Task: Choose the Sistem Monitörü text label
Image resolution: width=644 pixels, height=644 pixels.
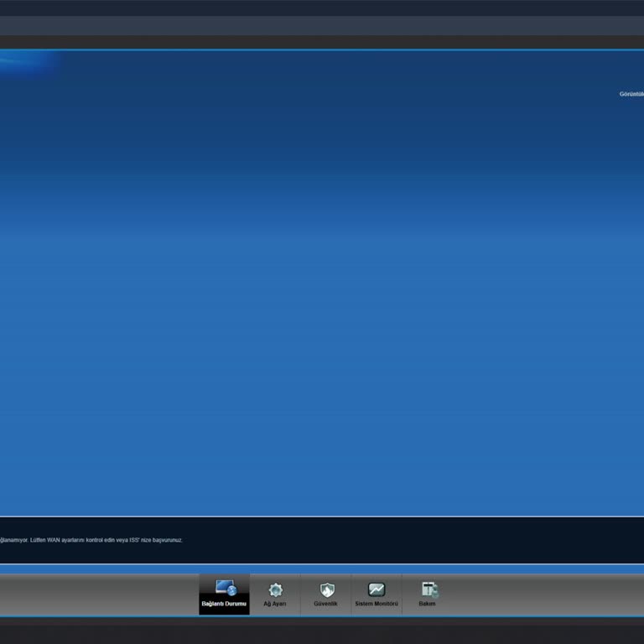Action: 377,604
